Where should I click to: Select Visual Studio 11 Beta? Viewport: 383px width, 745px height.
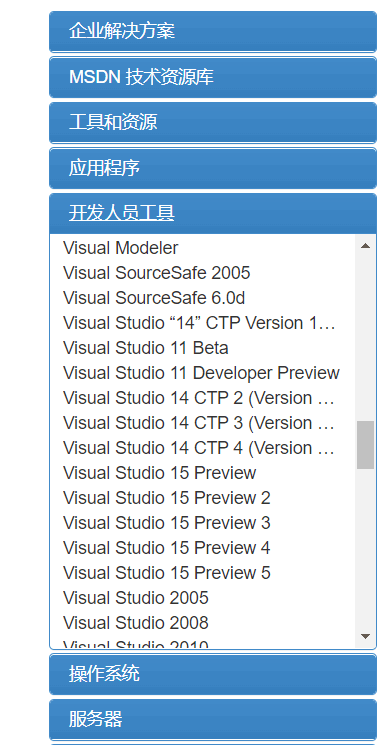[145, 348]
